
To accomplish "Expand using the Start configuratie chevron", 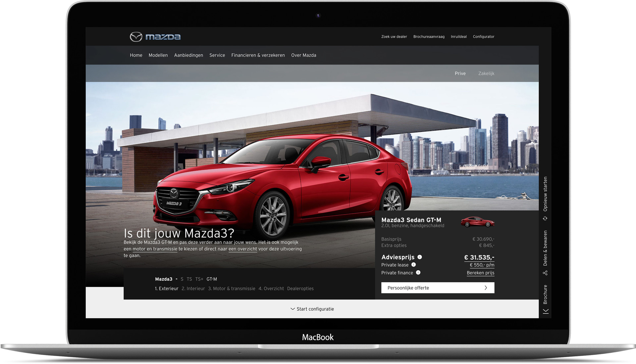I will point(292,309).
